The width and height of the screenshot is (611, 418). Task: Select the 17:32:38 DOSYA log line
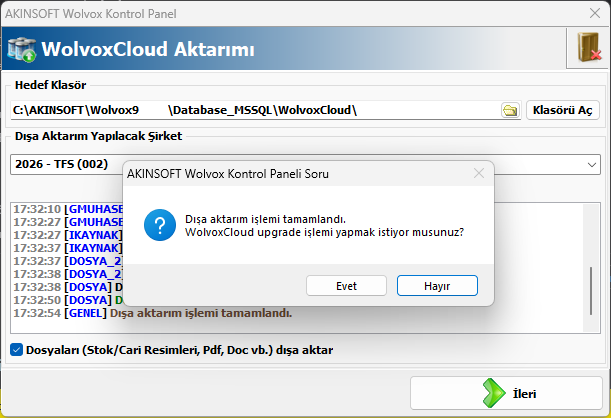[68, 287]
